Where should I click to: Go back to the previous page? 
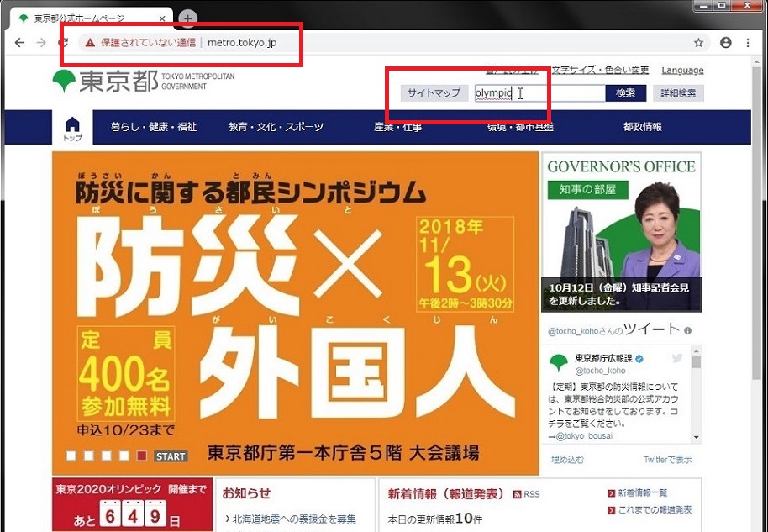tap(19, 43)
